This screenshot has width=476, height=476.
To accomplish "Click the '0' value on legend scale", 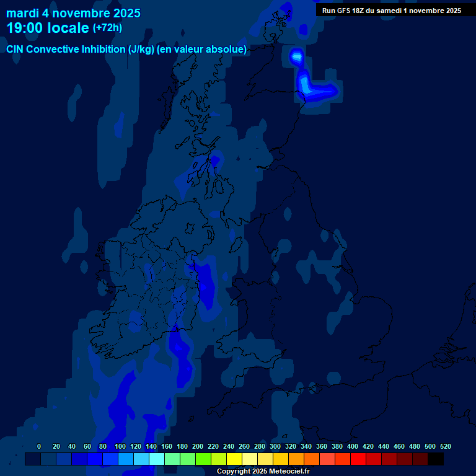I will point(39,446).
